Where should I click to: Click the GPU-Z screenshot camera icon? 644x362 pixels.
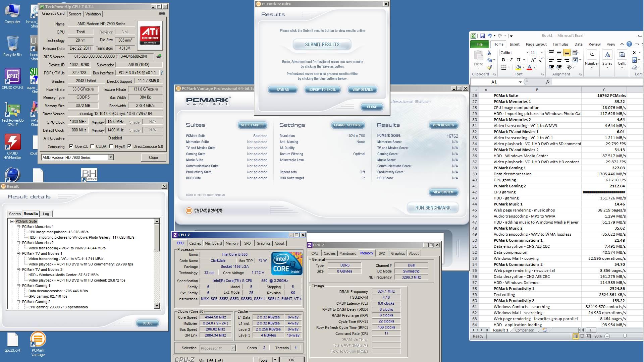[x=162, y=13]
